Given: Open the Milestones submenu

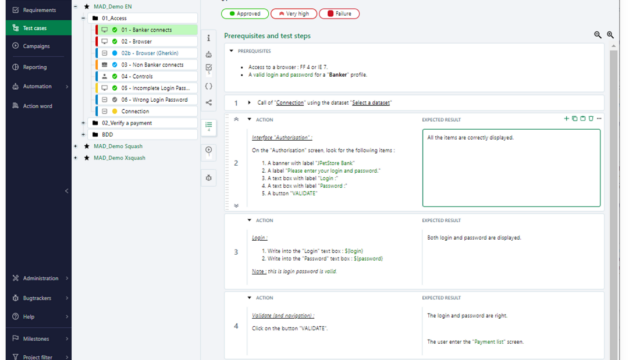Looking at the screenshot, I should tap(39, 338).
